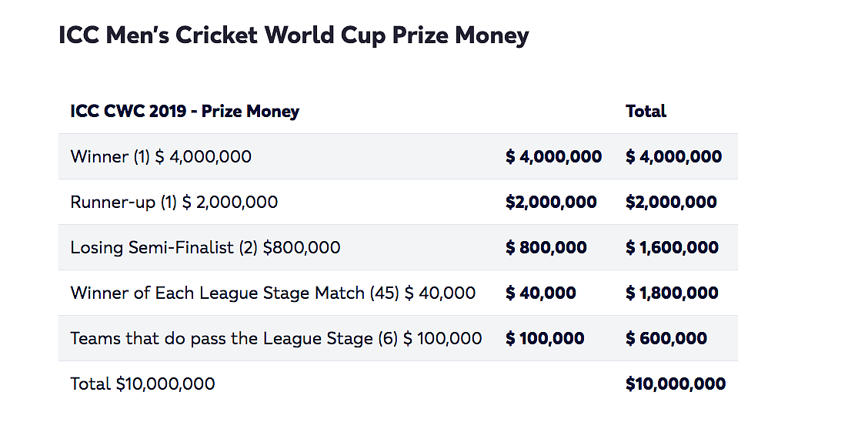Click Winner total amount $ 4,000,000
The width and height of the screenshot is (868, 429).
673,157
